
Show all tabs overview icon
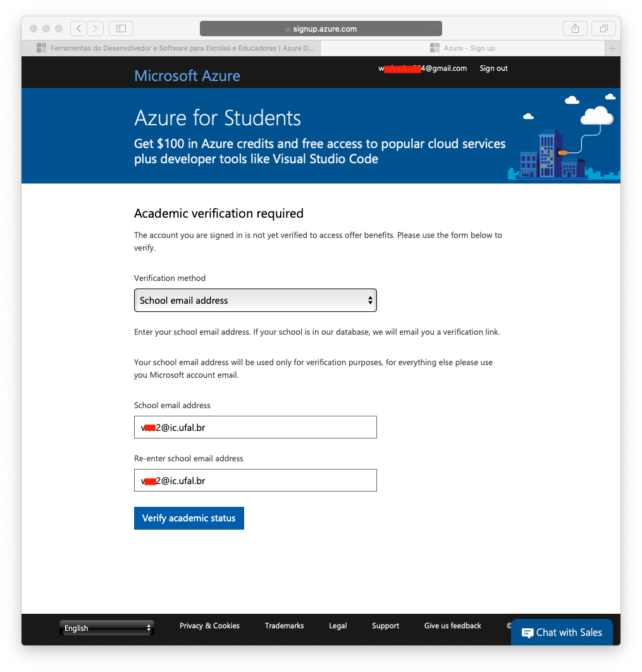pyautogui.click(x=603, y=28)
